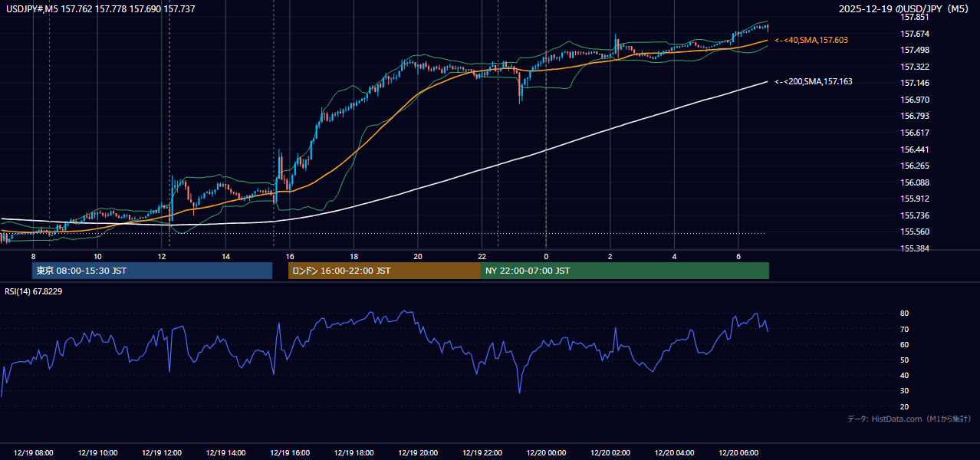The image size is (980, 460).
Task: Click hour tick 12 under the price chart
Action: pyautogui.click(x=162, y=256)
